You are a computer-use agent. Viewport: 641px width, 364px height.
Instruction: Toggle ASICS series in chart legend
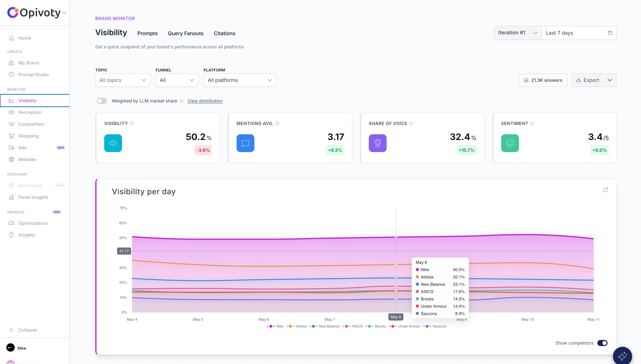[352, 326]
